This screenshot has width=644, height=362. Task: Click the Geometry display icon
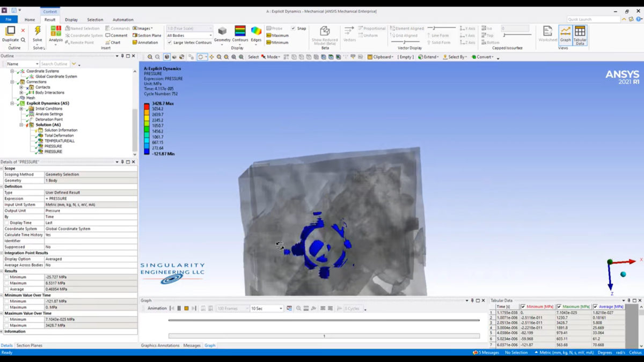pyautogui.click(x=222, y=31)
